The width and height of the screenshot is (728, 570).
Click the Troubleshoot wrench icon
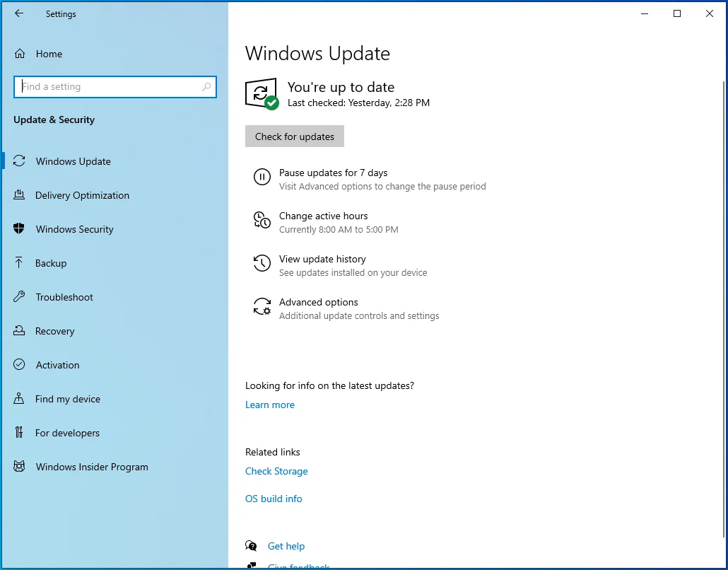19,297
